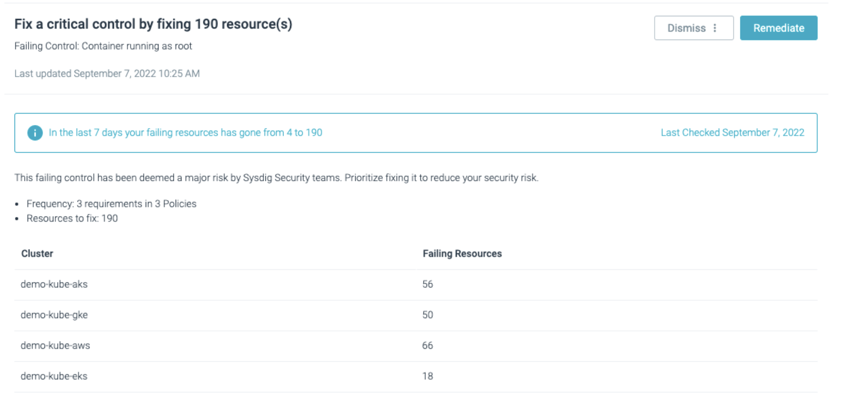Select the demo-kube-eks cluster row
Viewport: 868px width, 411px height.
pos(54,376)
